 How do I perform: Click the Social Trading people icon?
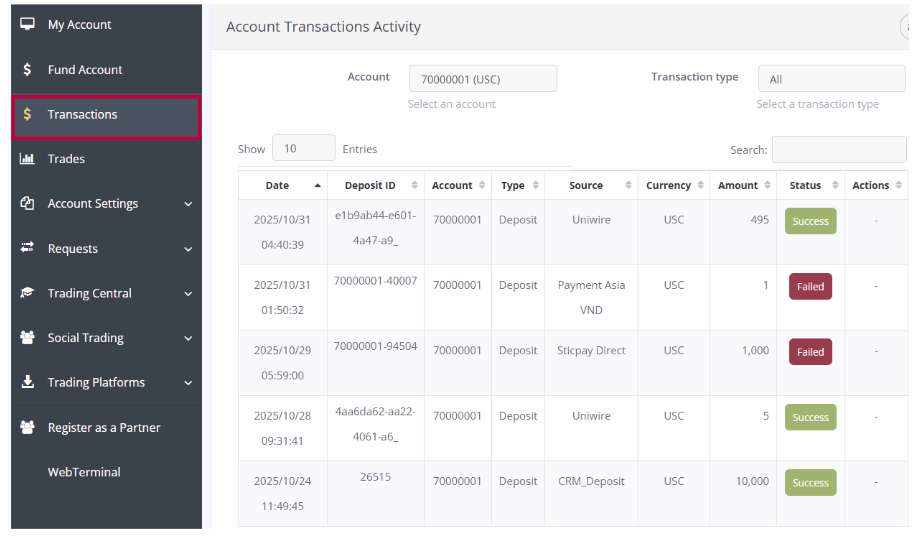27,338
